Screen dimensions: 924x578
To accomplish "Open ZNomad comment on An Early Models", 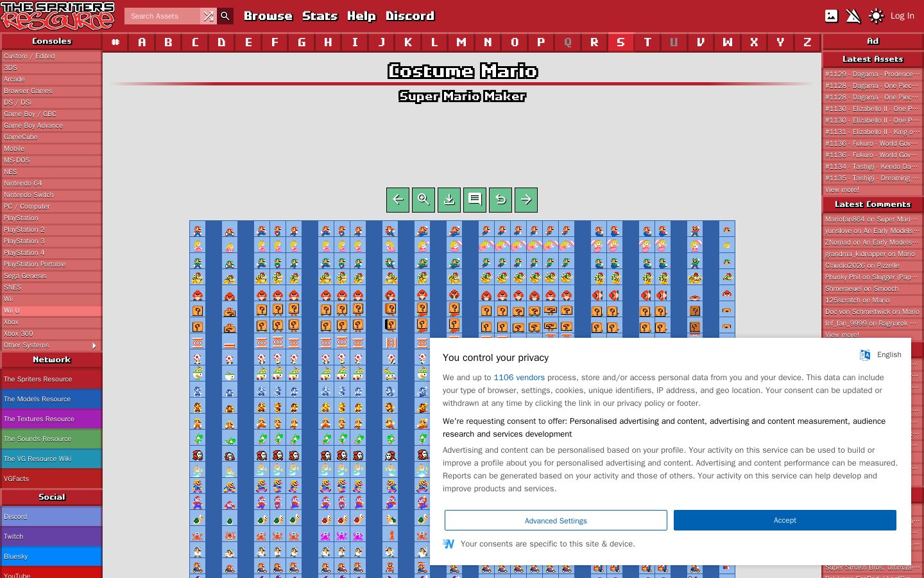I will 873,243.
